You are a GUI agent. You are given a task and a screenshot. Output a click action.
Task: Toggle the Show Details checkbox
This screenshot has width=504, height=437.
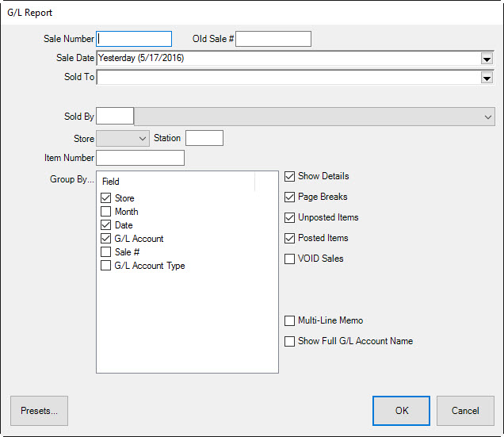click(x=290, y=176)
